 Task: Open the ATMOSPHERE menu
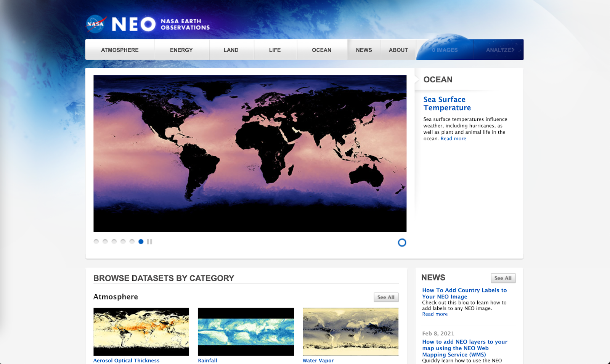[x=120, y=50]
